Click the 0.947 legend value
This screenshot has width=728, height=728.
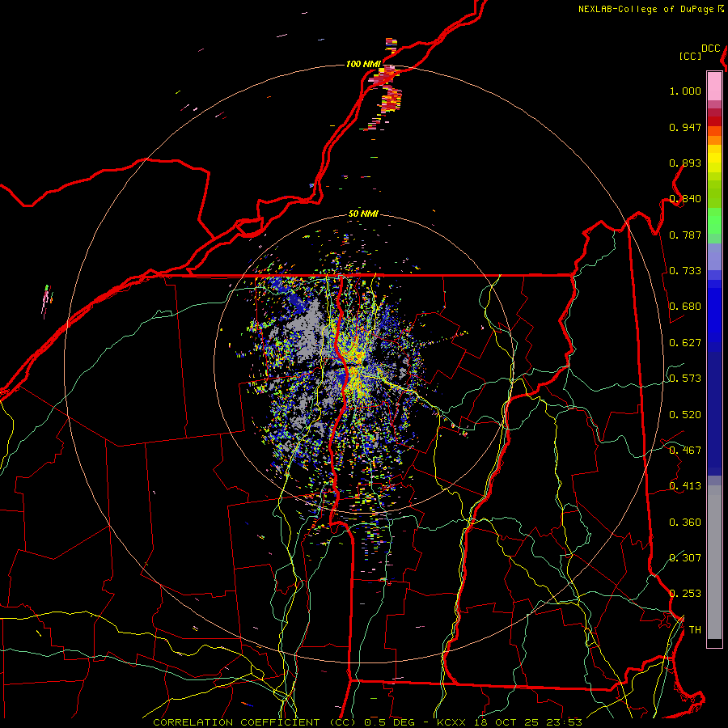[685, 127]
